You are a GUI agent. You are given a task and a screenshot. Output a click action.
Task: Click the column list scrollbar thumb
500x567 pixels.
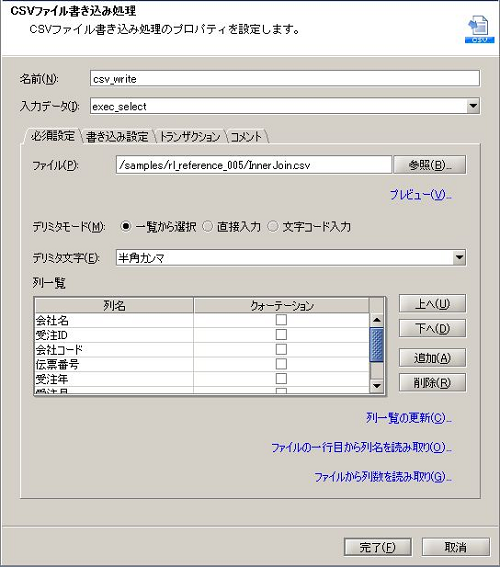click(376, 344)
